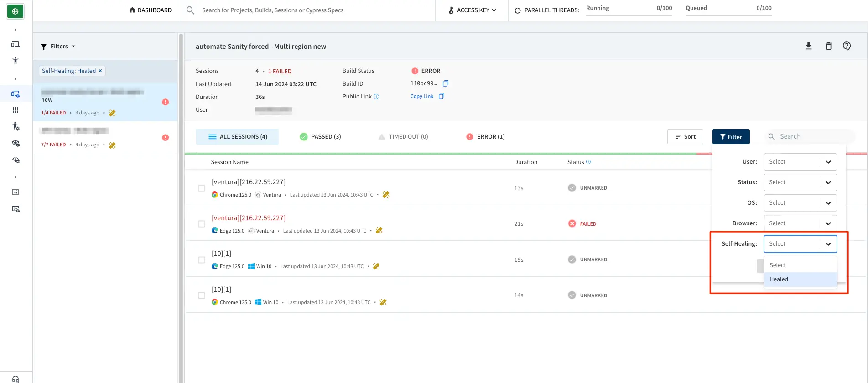The image size is (868, 383).
Task: Expand the ACCESS KEY dropdown
Action: click(473, 10)
